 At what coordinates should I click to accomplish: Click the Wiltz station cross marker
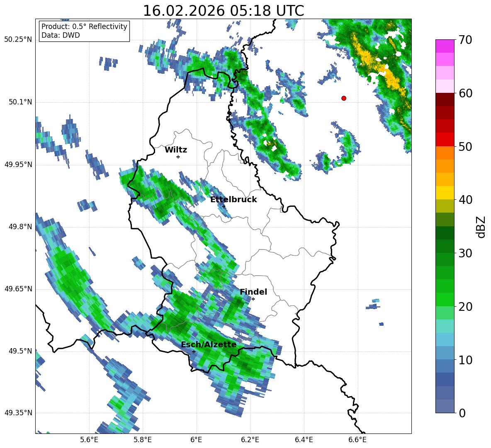[x=178, y=157]
